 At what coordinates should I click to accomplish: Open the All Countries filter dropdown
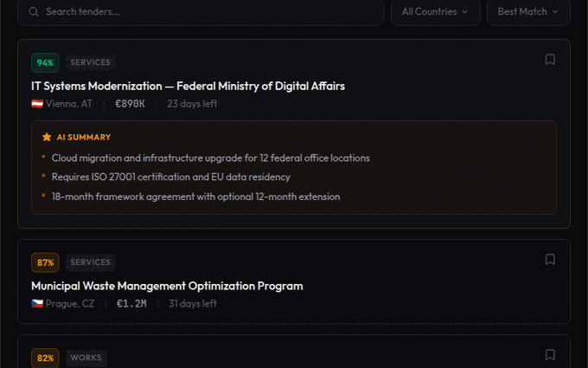click(x=434, y=12)
